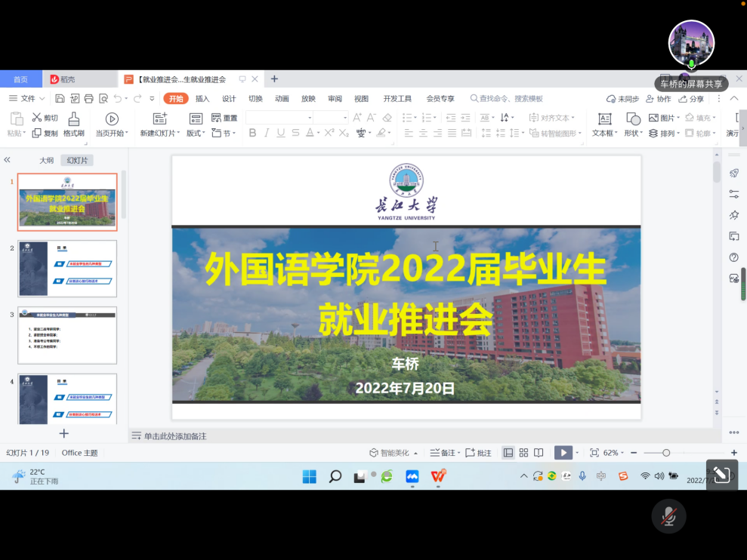Click the Print icon in quick toolbar

coord(89,99)
